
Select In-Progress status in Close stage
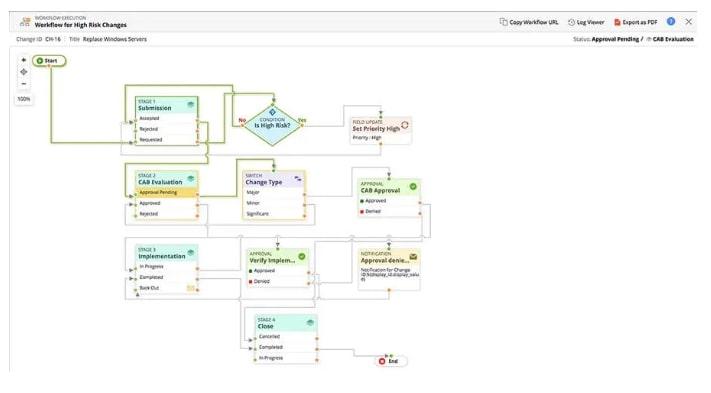286,358
